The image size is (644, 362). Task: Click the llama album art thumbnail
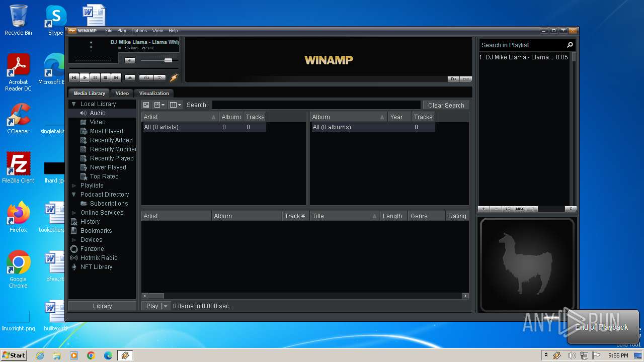click(x=527, y=264)
